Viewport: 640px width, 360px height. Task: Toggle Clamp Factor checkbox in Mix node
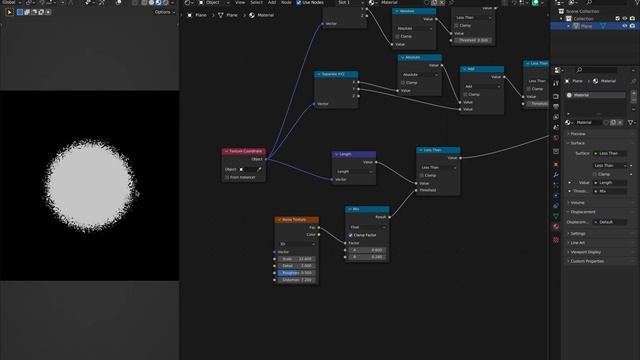(351, 236)
